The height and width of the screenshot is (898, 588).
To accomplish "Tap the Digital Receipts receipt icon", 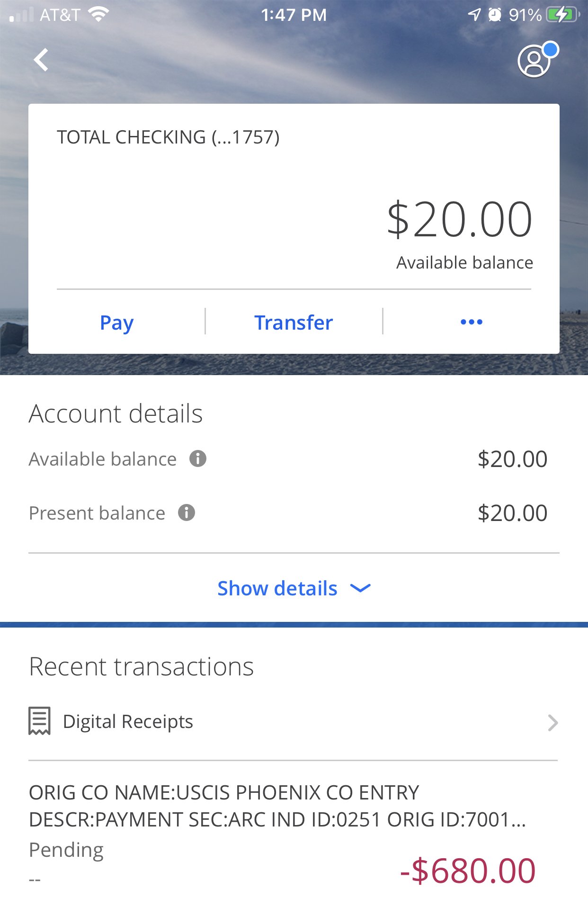I will (x=39, y=721).
